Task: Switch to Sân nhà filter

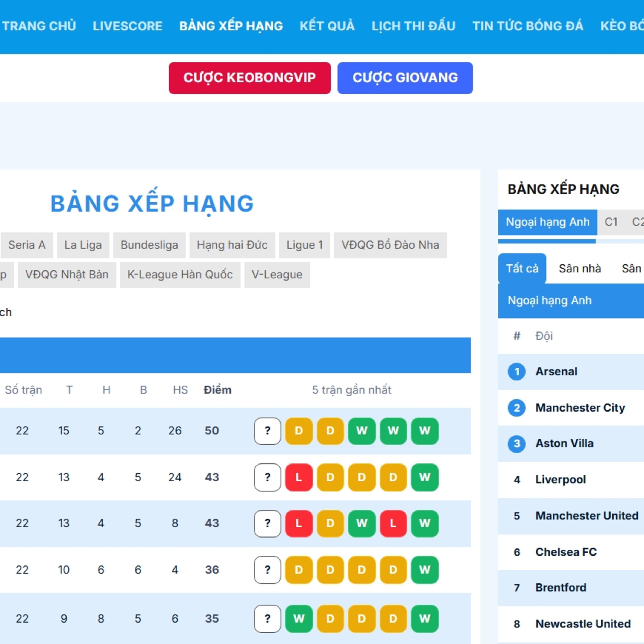Action: coord(580,268)
